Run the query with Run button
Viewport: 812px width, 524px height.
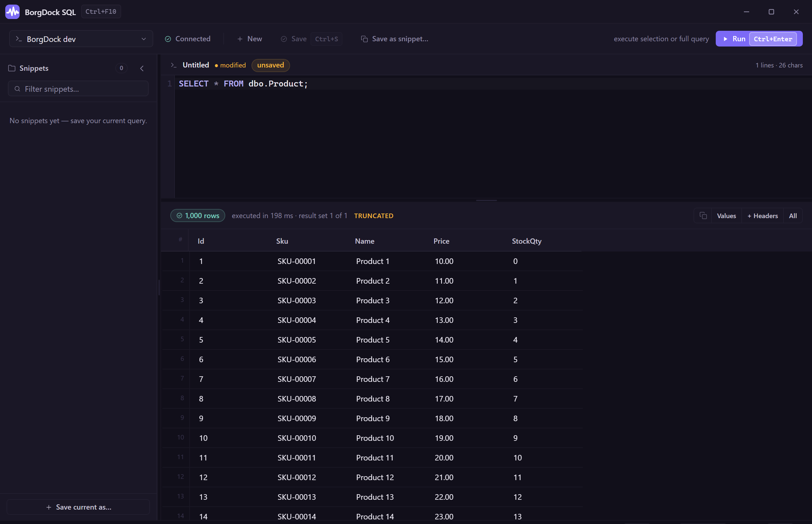tap(759, 39)
